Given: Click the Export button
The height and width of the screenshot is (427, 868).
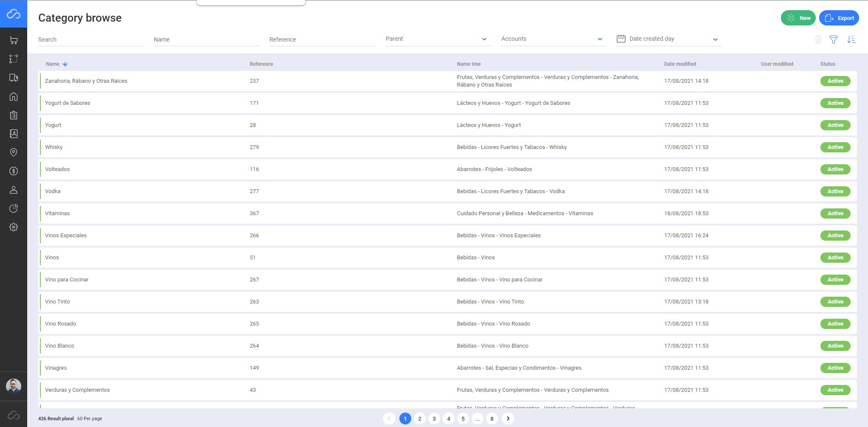Looking at the screenshot, I should (839, 18).
